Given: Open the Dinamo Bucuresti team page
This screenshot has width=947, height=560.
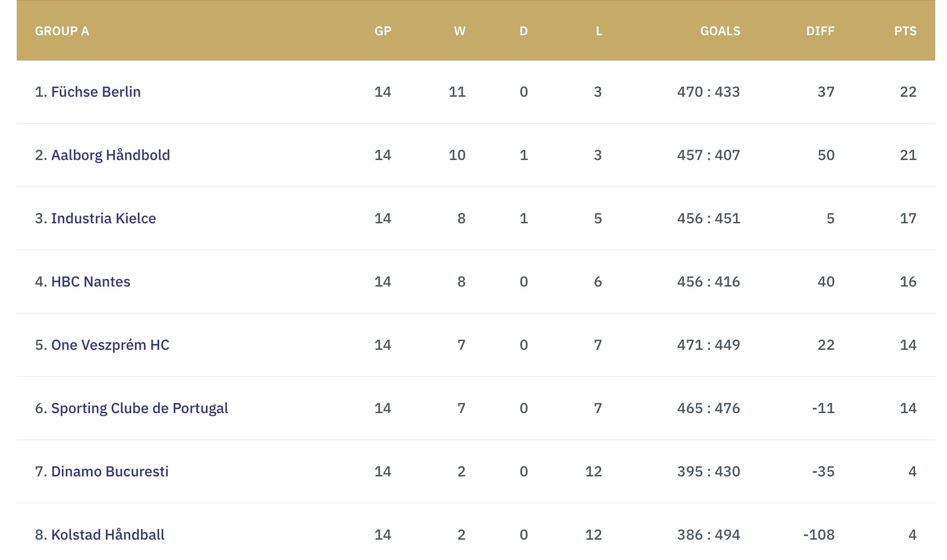Looking at the screenshot, I should tap(109, 471).
